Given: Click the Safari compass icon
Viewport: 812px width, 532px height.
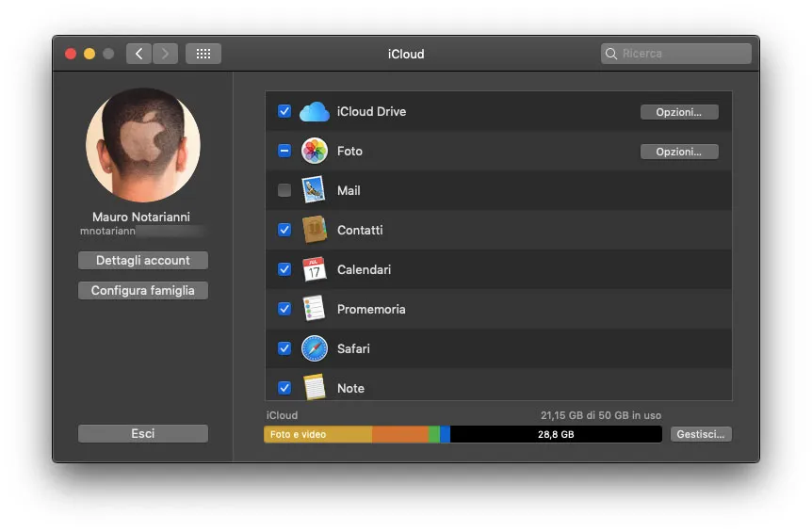Looking at the screenshot, I should coord(315,348).
